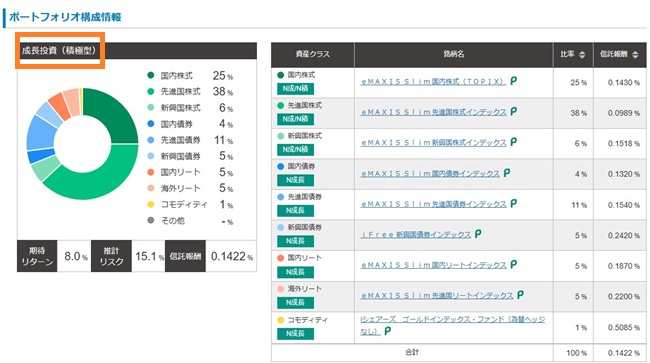Click the N成長 badge under コモディティ

pos(295,334)
